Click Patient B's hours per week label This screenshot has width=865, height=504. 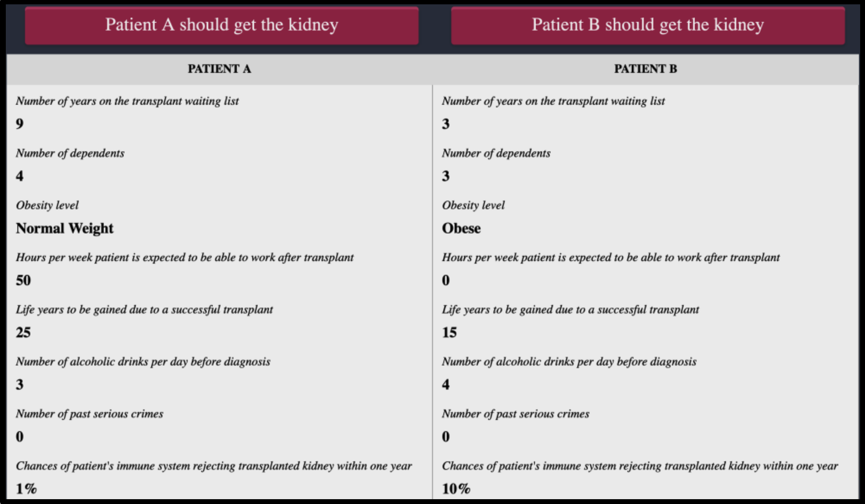tap(610, 257)
